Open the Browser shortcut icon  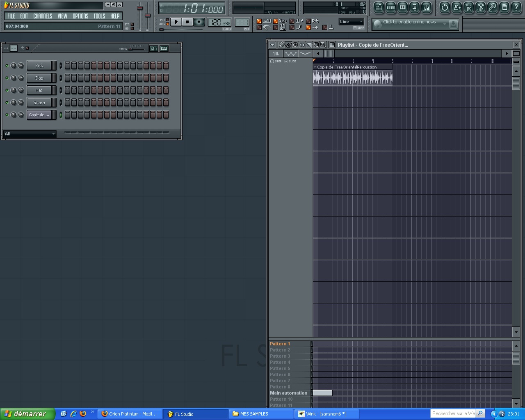(x=414, y=7)
